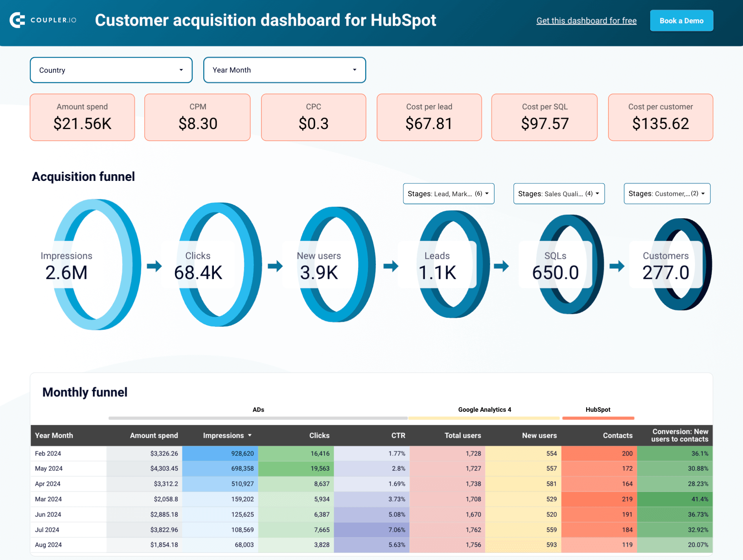Click the Impressions funnel ring
The image size is (743, 560).
click(96, 264)
